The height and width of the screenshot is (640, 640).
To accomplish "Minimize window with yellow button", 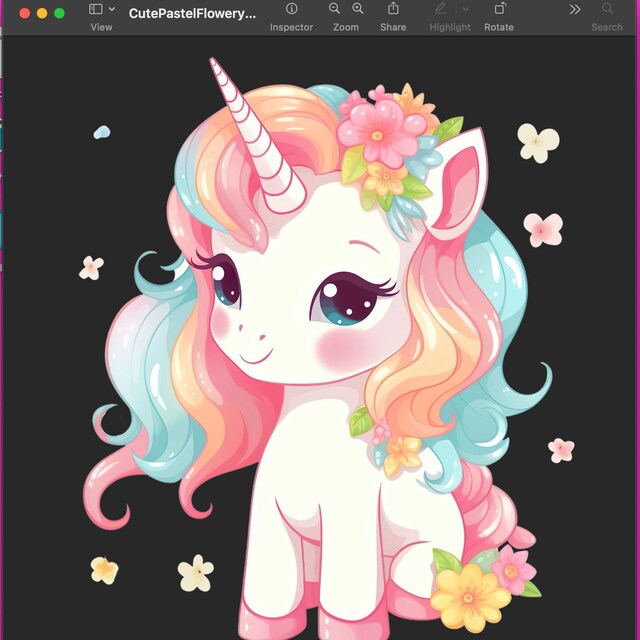I will point(42,13).
